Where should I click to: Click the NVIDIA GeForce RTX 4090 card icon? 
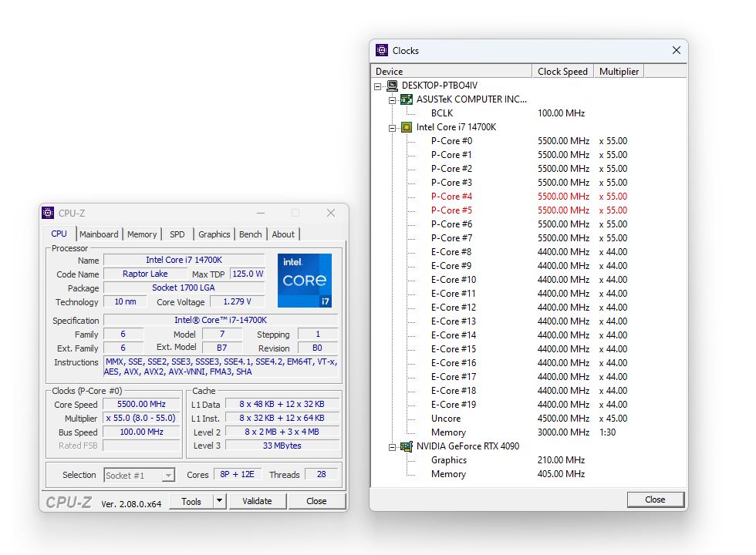[x=407, y=446]
